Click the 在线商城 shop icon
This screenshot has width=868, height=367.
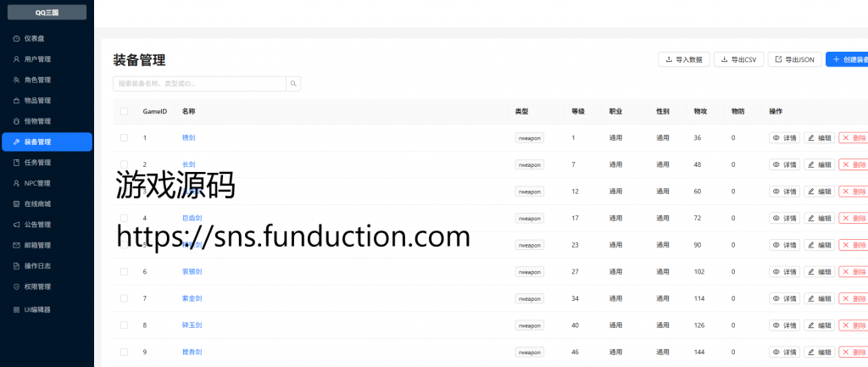pyautogui.click(x=17, y=204)
